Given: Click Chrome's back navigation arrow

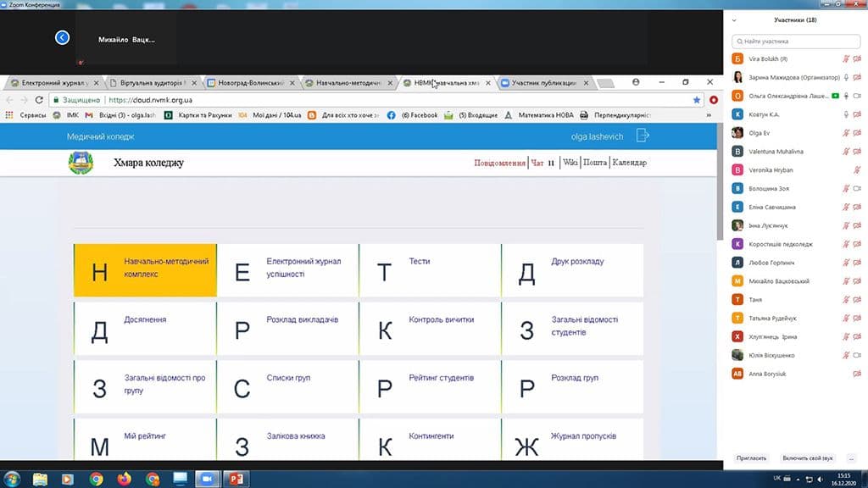Looking at the screenshot, I should [x=9, y=100].
